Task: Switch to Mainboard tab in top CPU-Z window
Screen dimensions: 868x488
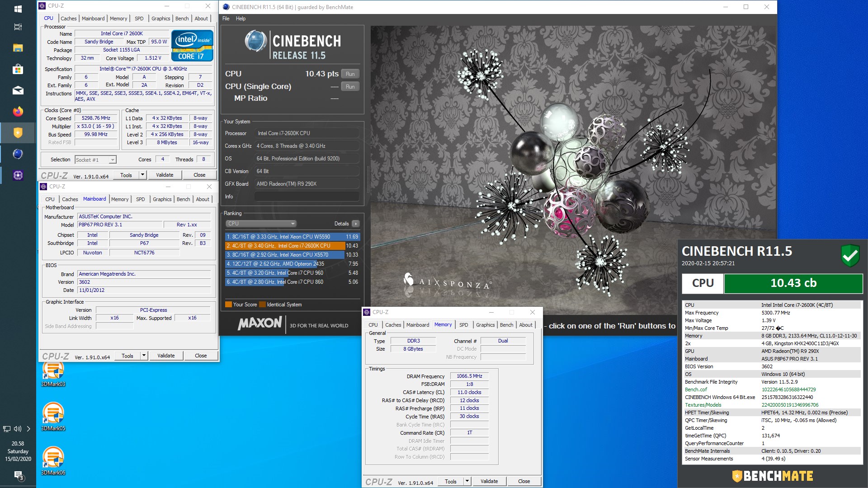Action: (x=93, y=19)
